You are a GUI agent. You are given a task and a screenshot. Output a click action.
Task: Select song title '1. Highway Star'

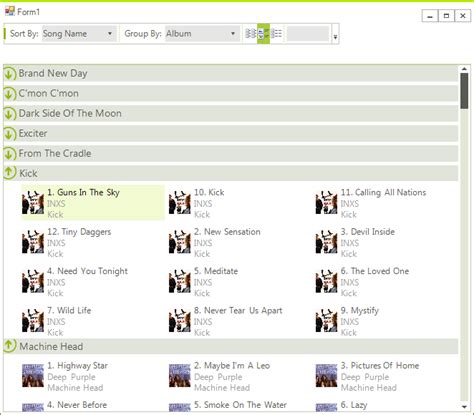[x=77, y=366]
